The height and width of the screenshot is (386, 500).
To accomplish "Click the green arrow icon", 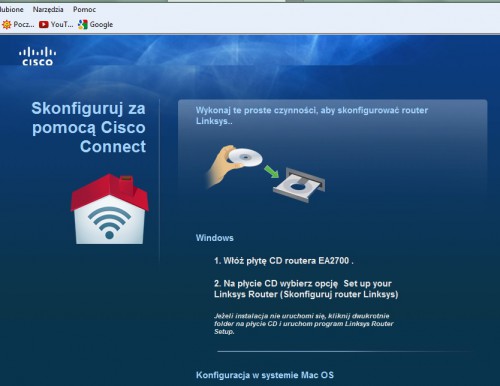I will tap(272, 171).
